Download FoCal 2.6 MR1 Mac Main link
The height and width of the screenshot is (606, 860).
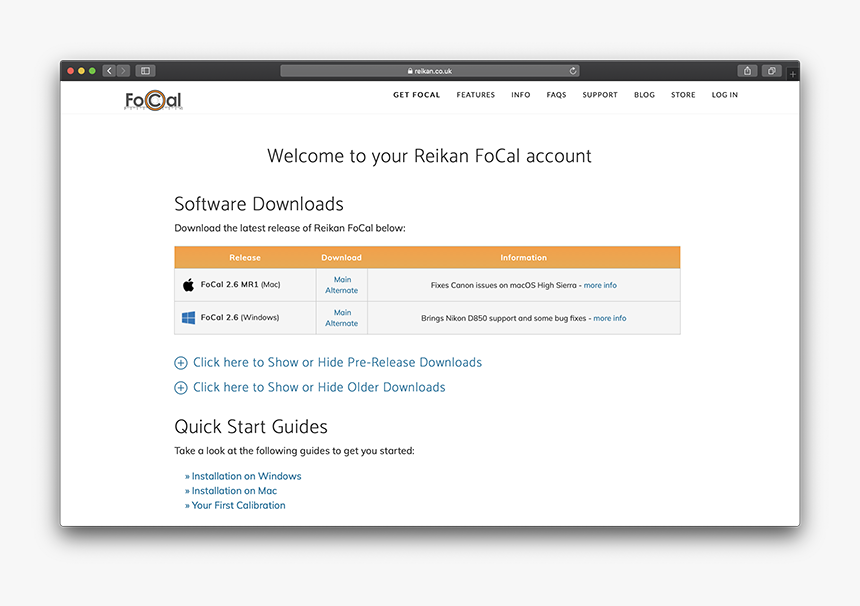(x=342, y=280)
